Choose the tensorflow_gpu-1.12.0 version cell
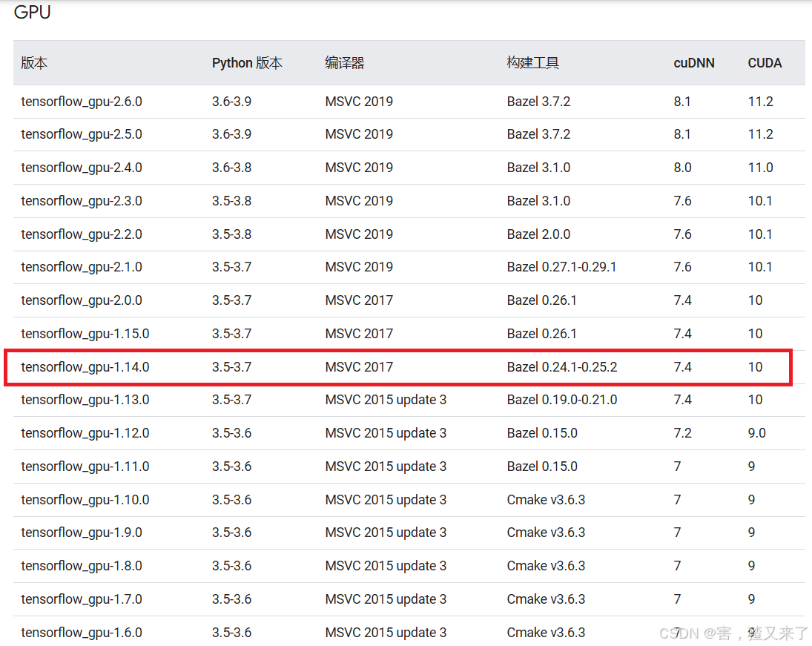Image resolution: width=812 pixels, height=646 pixels. click(x=85, y=433)
